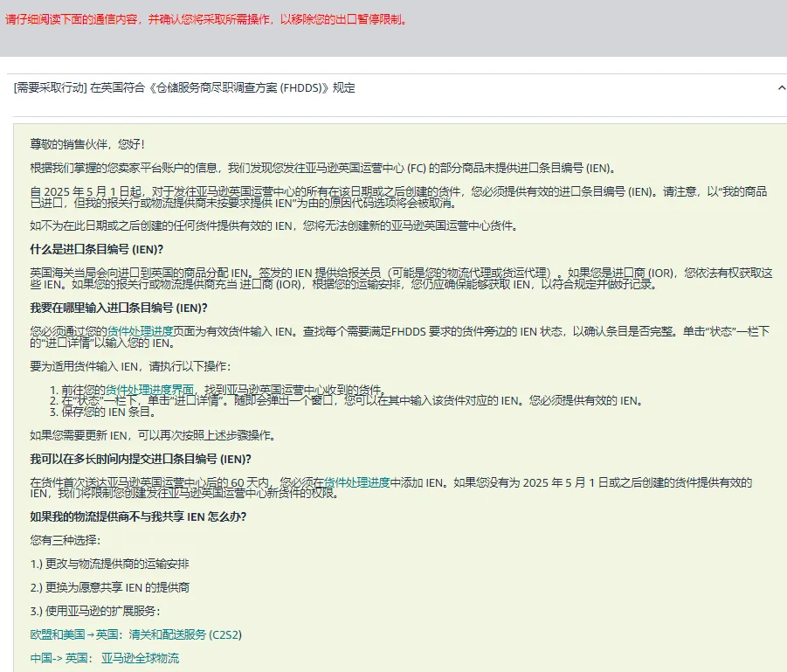
Task: Click step 2 about 单击"进口详情"
Action: pyautogui.click(x=346, y=401)
